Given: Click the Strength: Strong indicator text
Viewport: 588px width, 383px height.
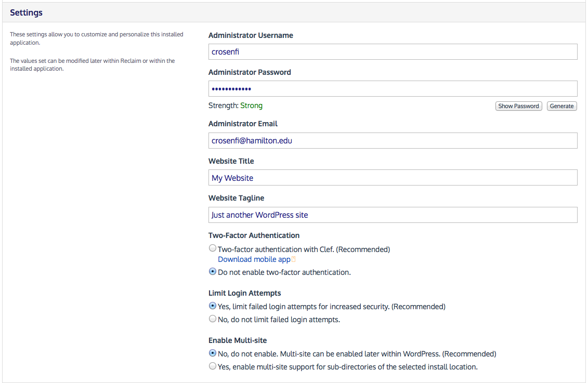Looking at the screenshot, I should coord(236,105).
